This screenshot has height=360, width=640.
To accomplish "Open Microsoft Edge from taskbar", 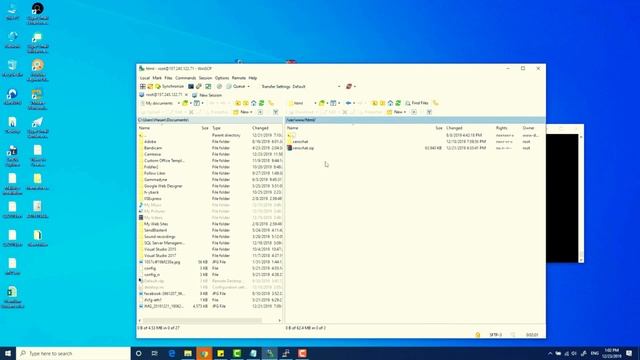I will coord(171,353).
